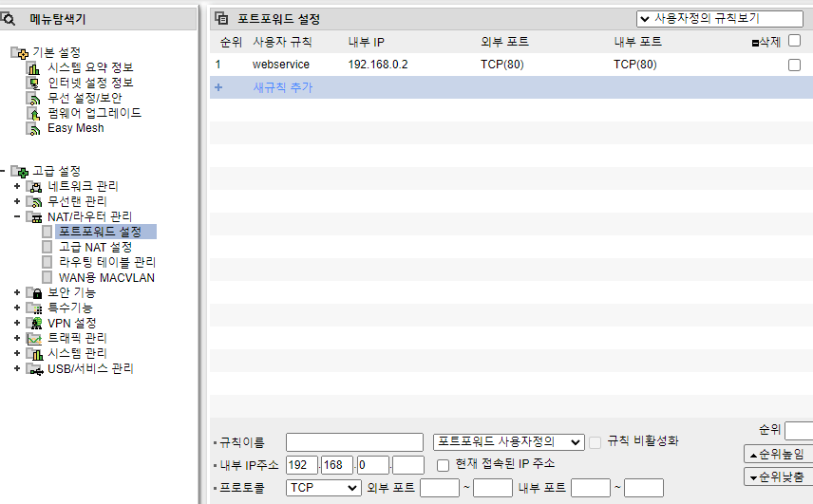Screen dimensions: 813x504
Task: Check the 현재 접속된 IP 주소 box
Action: point(443,465)
